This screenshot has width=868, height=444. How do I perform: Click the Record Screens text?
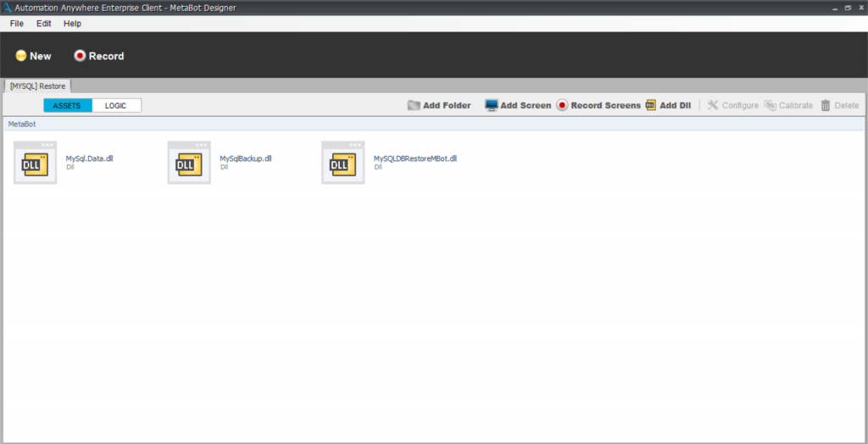(x=605, y=105)
